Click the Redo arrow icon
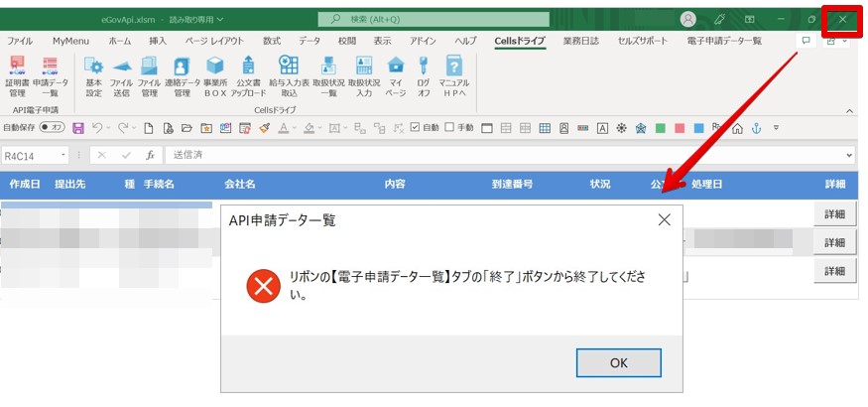 point(123,128)
